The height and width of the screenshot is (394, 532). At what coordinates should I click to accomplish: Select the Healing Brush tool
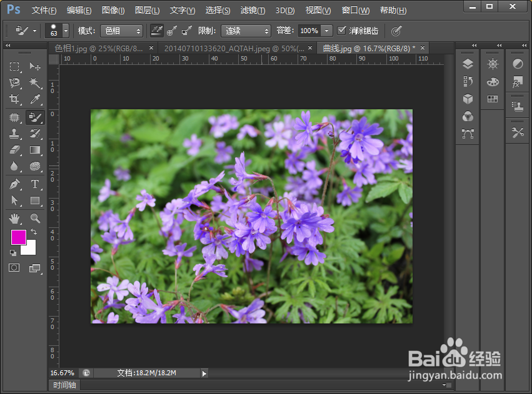(x=14, y=117)
